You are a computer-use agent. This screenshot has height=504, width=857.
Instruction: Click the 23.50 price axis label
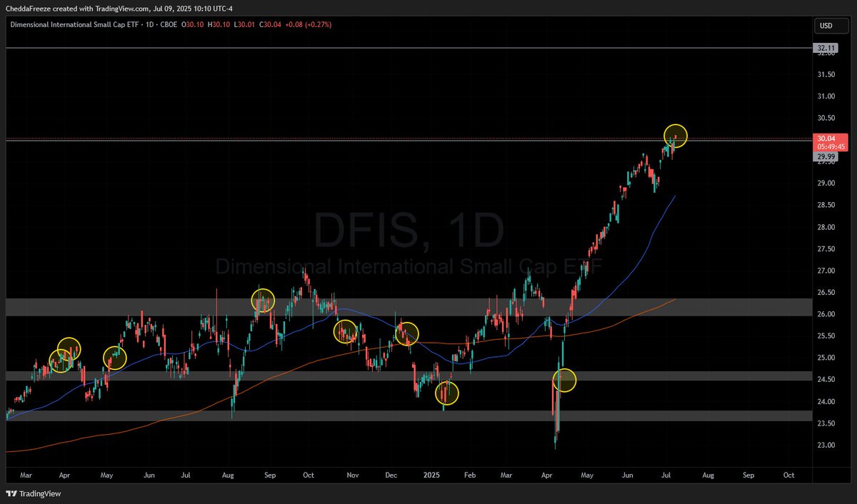[x=826, y=423]
